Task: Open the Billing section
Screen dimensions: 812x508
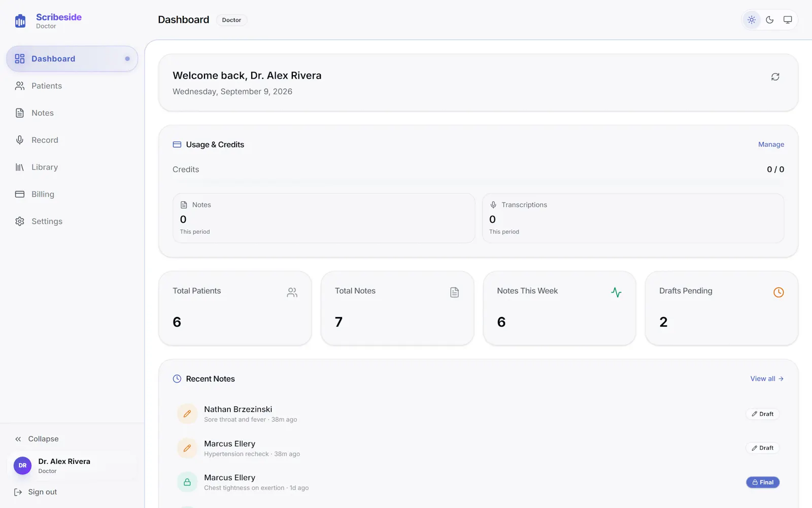Action: tap(72, 194)
